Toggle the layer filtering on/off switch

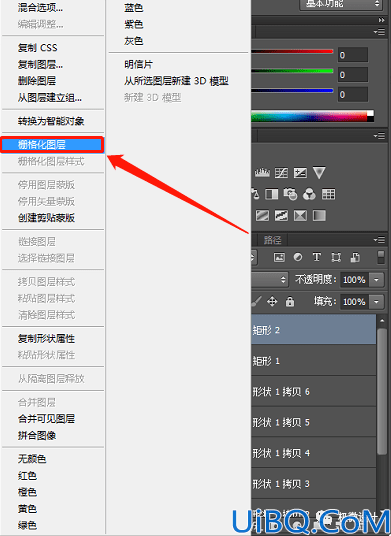[381, 257]
